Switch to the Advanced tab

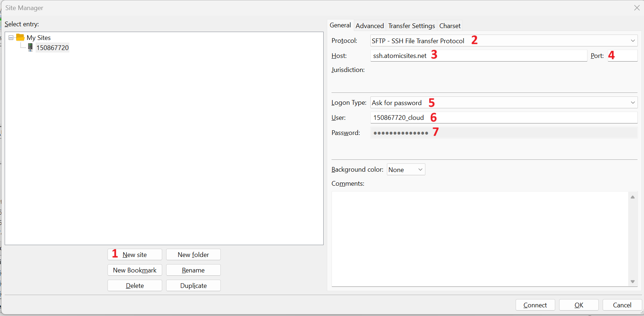coord(370,26)
